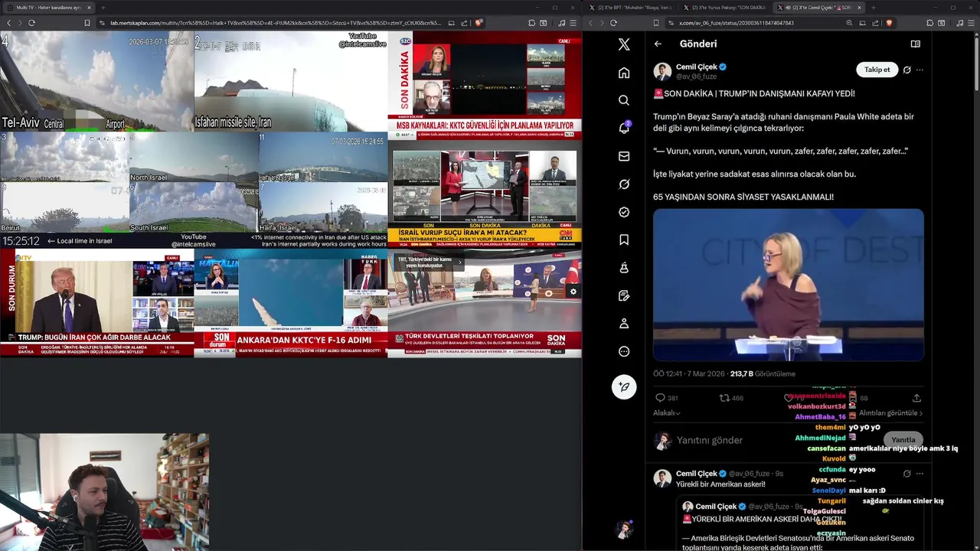Screen dimensions: 980x551
Task: Open Bookmarks icon in X sidebar
Action: click(624, 240)
